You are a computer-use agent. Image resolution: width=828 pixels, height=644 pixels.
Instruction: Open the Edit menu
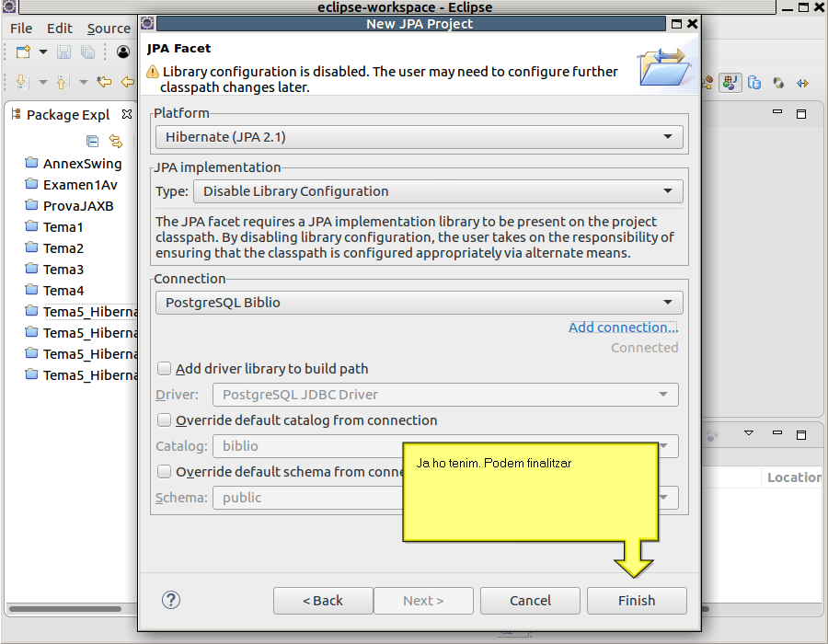pyautogui.click(x=59, y=29)
